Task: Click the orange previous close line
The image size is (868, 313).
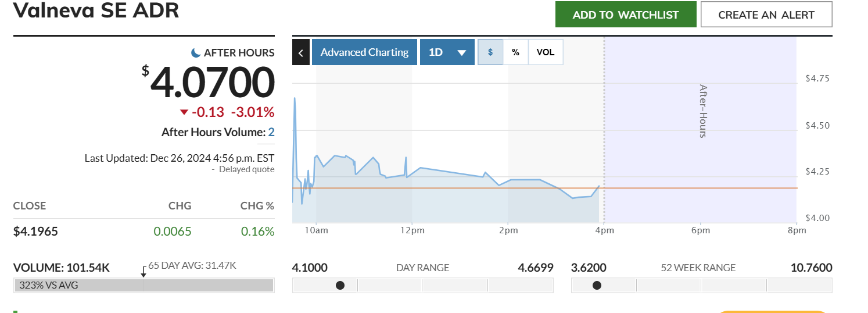Action: pos(697,188)
